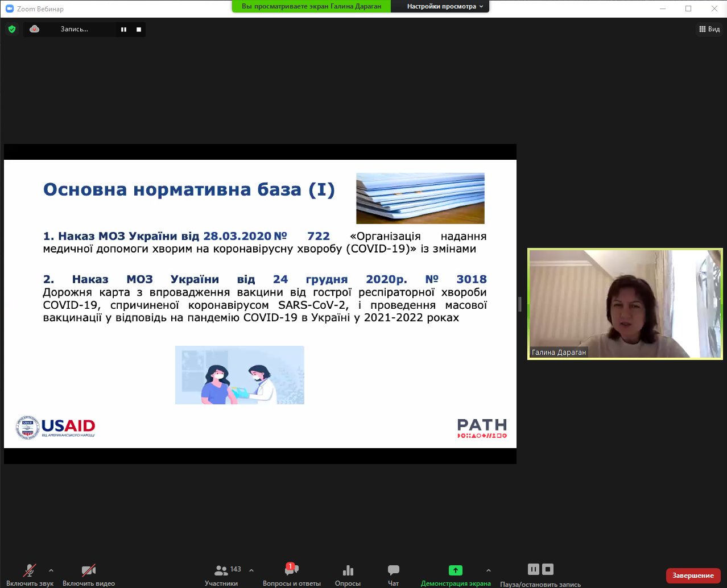Expand the Настройки просмотра dropdown
Screen dimensions: 727x588
coord(445,6)
